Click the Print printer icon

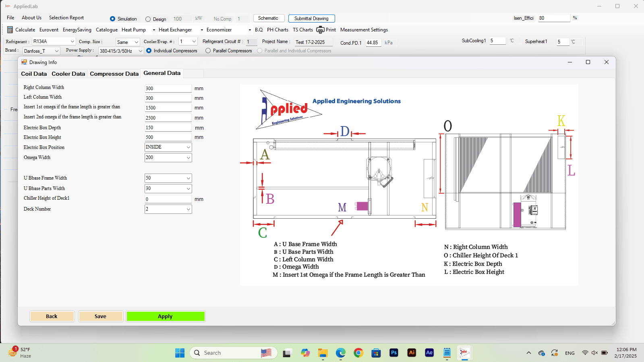coord(320,30)
